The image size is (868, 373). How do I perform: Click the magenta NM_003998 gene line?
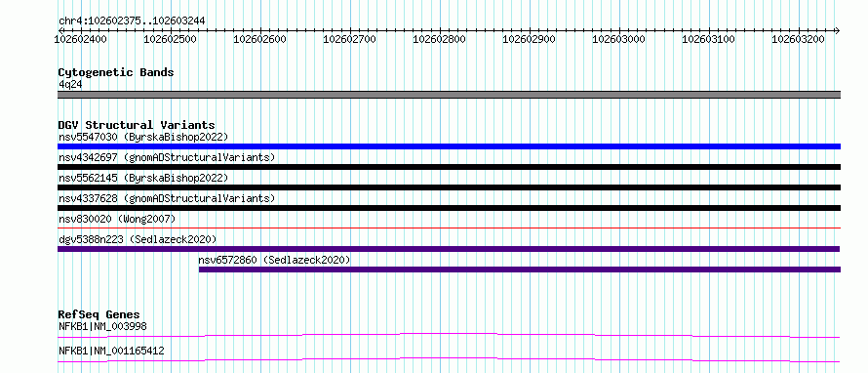[449, 335]
